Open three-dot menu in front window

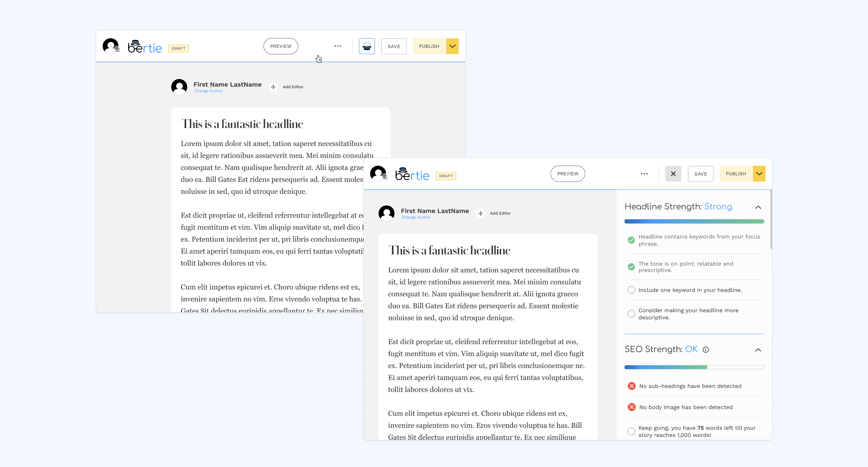tap(644, 174)
